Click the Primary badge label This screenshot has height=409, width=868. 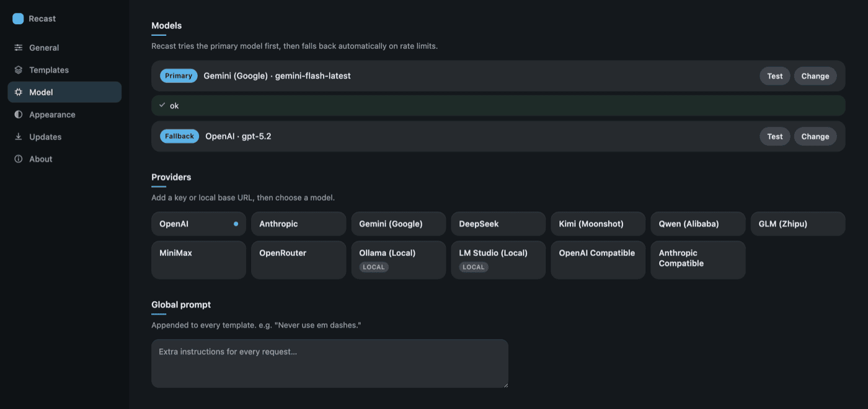coord(179,76)
